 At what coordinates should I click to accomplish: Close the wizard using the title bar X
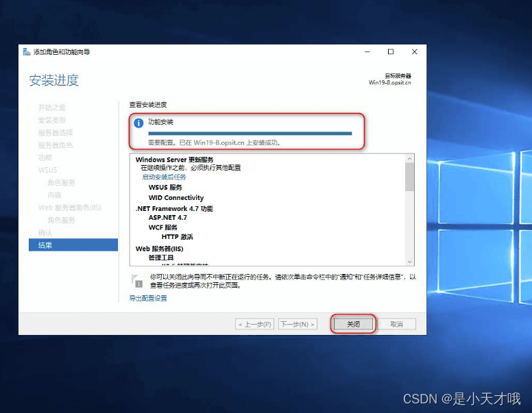(x=414, y=52)
